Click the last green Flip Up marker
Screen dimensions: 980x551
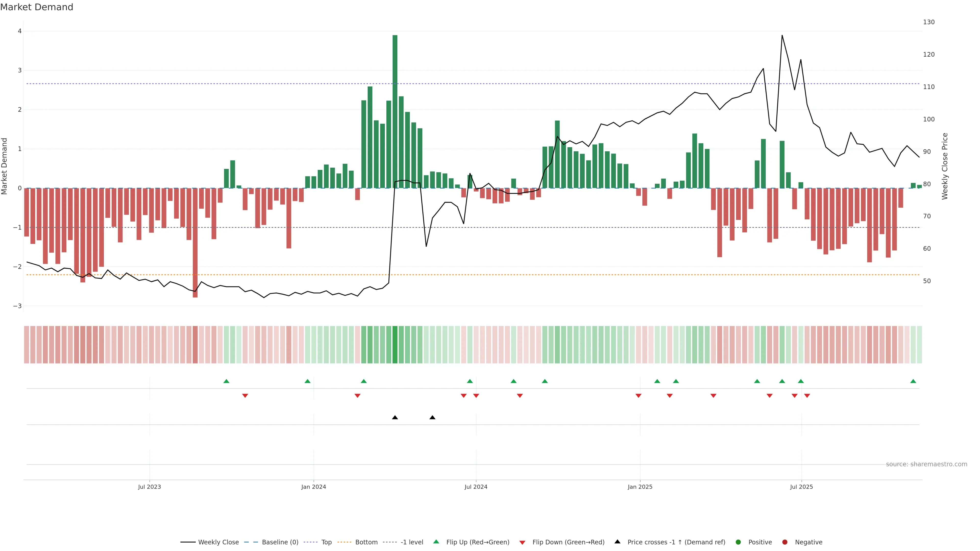pyautogui.click(x=913, y=381)
